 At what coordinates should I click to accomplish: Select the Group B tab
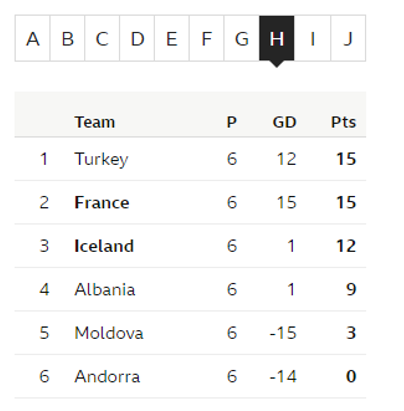[68, 38]
